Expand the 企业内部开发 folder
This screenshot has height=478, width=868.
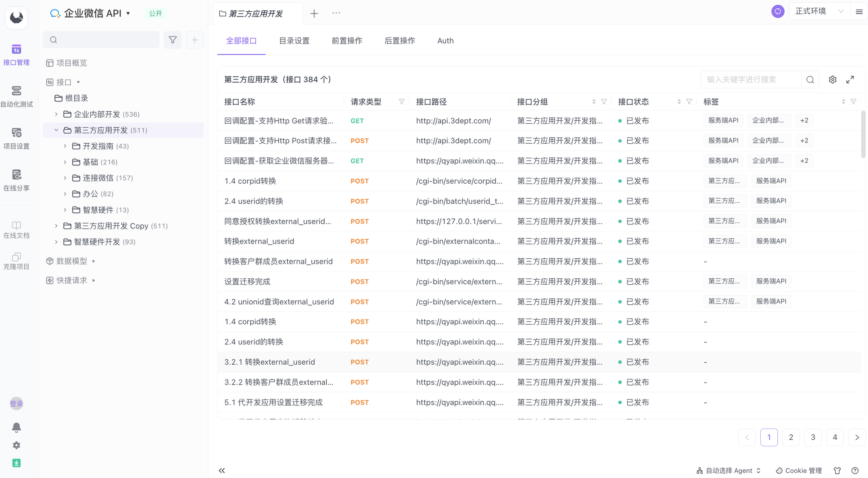tap(56, 114)
